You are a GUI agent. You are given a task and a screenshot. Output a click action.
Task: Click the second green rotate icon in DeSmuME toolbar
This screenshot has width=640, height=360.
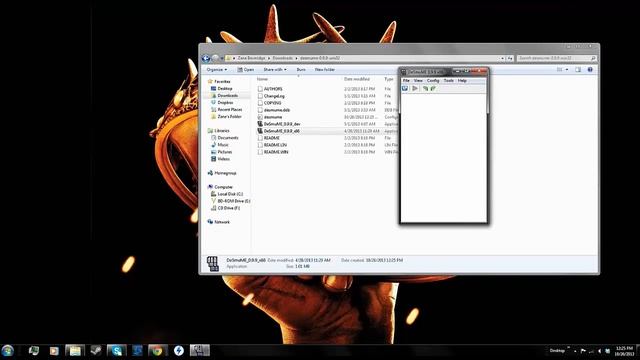[x=433, y=88]
